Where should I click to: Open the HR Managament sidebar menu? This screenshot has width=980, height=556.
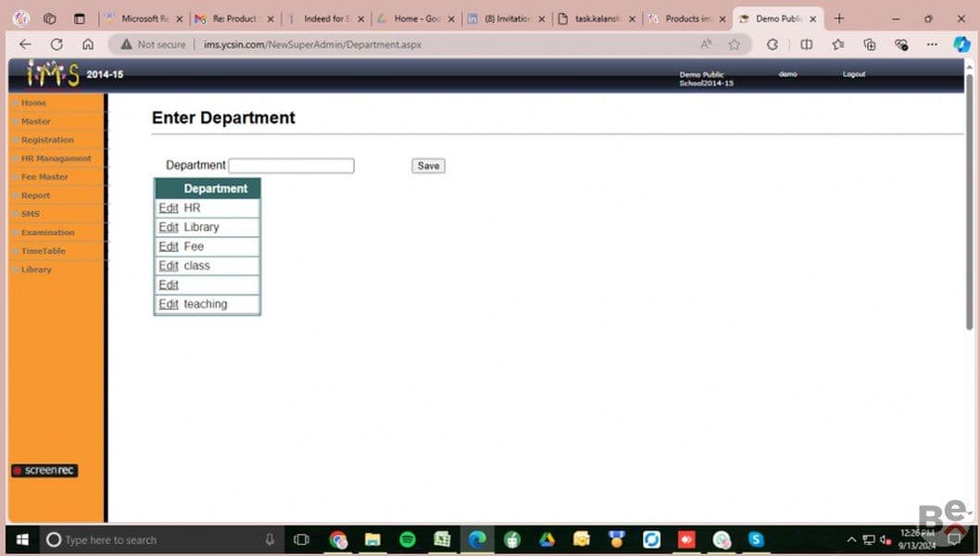(x=57, y=158)
